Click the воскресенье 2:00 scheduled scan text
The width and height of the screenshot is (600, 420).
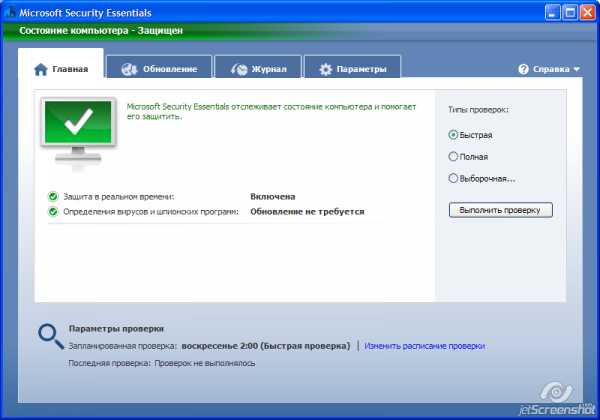266,346
